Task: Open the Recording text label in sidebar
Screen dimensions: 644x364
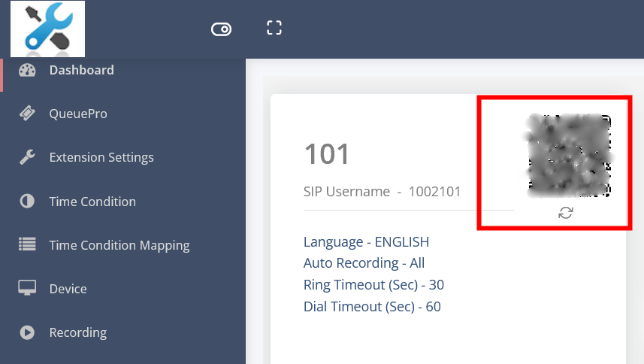Action: pyautogui.click(x=77, y=332)
